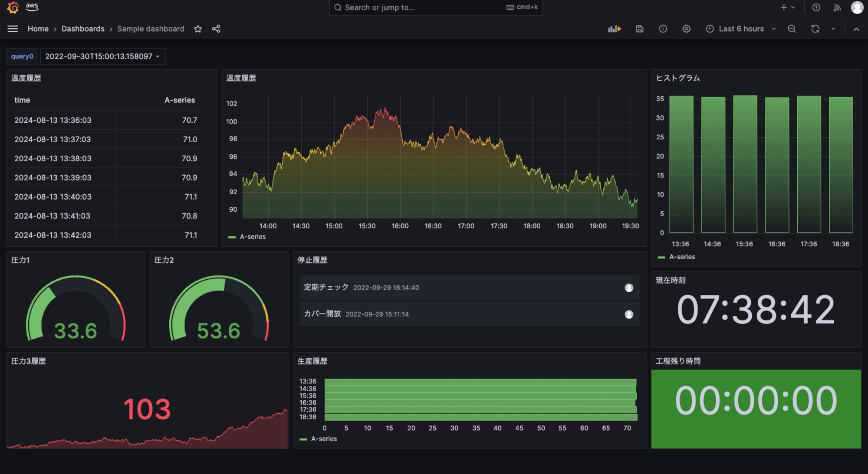Save the dashboard with the disk icon
The image size is (868, 474).
click(639, 29)
